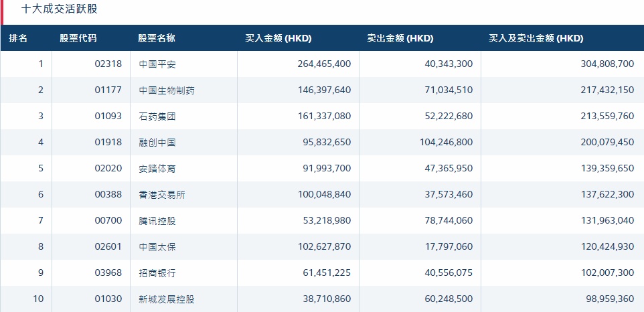Viewport: 644px width, 312px height.
Task: Click stock code 02318
Action: [x=108, y=64]
